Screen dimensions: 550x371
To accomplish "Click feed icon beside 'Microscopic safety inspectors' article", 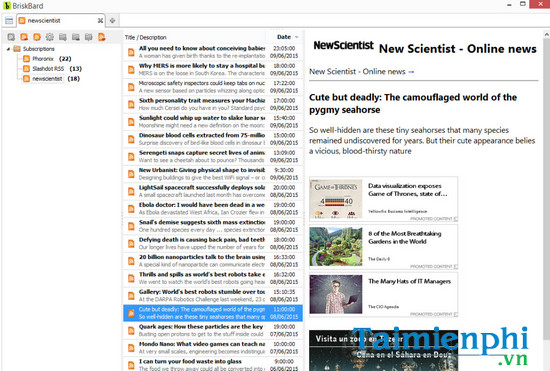I will pyautogui.click(x=131, y=87).
